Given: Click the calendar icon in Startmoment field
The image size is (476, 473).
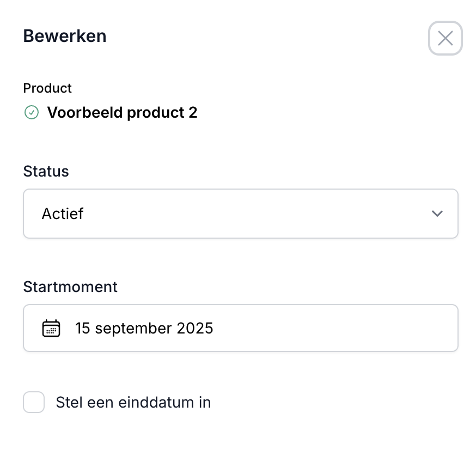Looking at the screenshot, I should pos(51,329).
